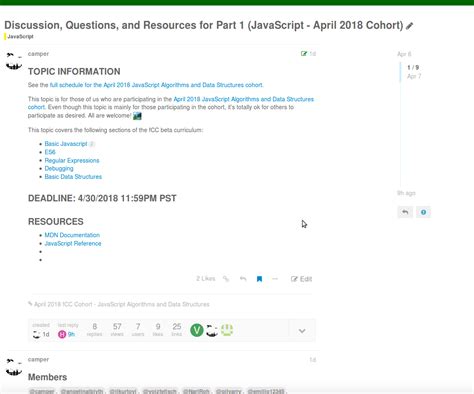
Task: Click the green 'V' frequent poster avatar
Action: click(x=197, y=330)
